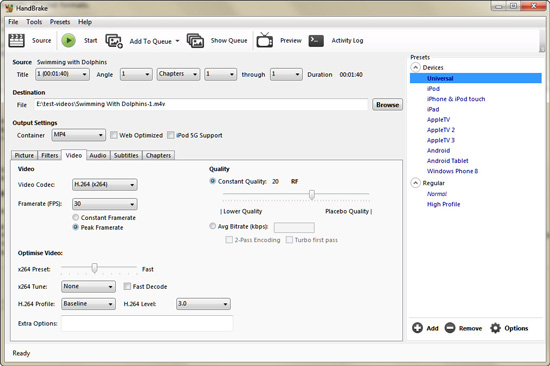
Task: Open the Angle dropdown
Action: pos(136,74)
